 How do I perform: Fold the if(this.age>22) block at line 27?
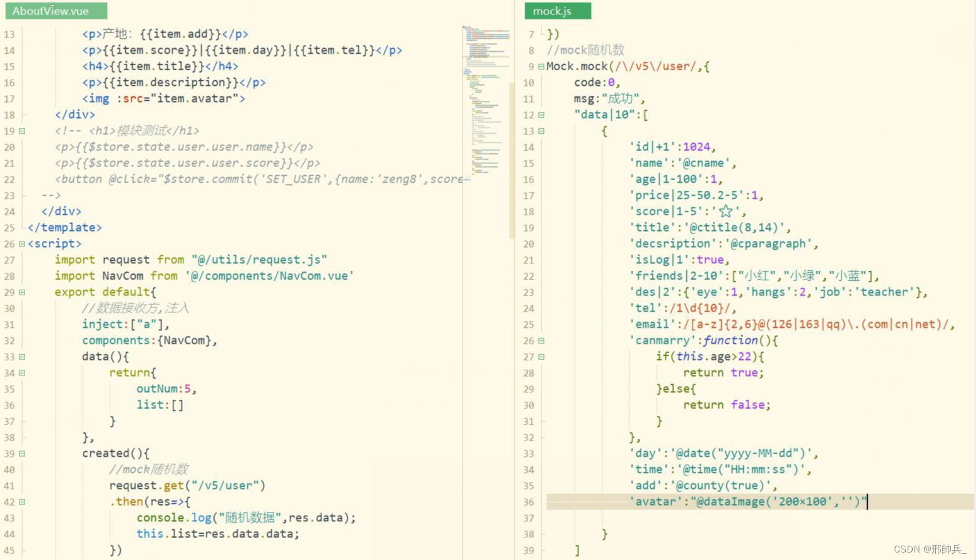pos(541,357)
